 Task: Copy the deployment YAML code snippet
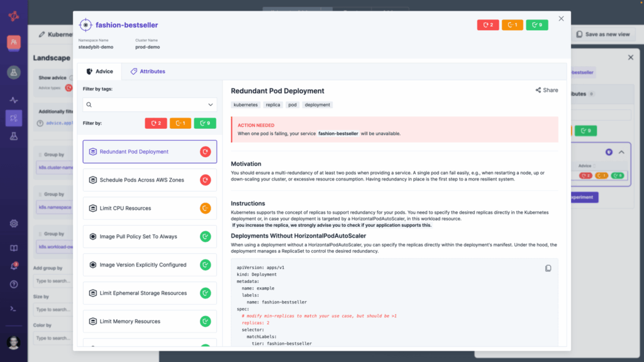pyautogui.click(x=548, y=268)
